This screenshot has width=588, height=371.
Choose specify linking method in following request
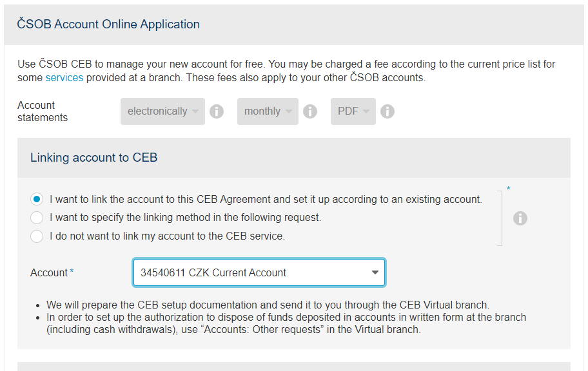(37, 217)
